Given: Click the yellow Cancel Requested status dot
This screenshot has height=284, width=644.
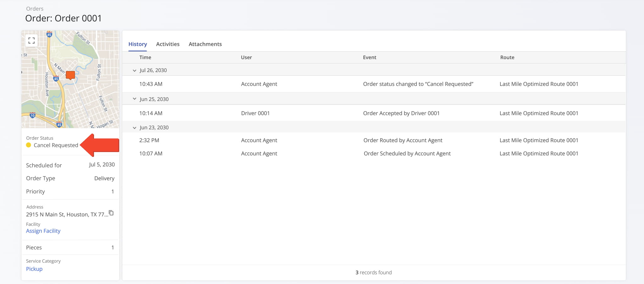Looking at the screenshot, I should coord(29,145).
